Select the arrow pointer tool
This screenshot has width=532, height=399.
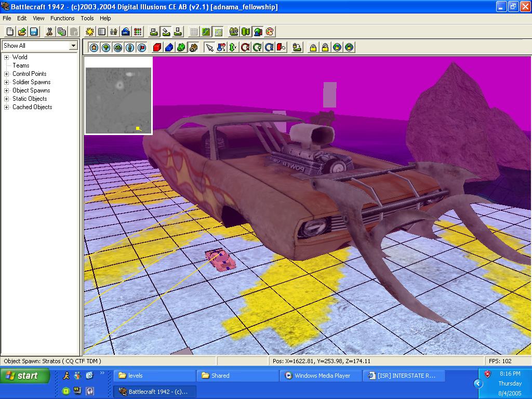point(209,47)
